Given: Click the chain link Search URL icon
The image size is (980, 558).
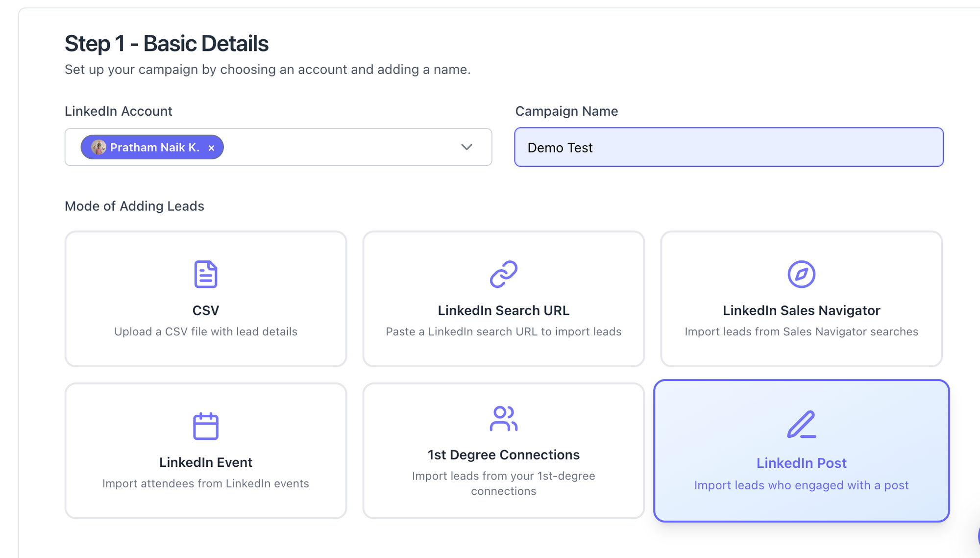Looking at the screenshot, I should click(503, 274).
